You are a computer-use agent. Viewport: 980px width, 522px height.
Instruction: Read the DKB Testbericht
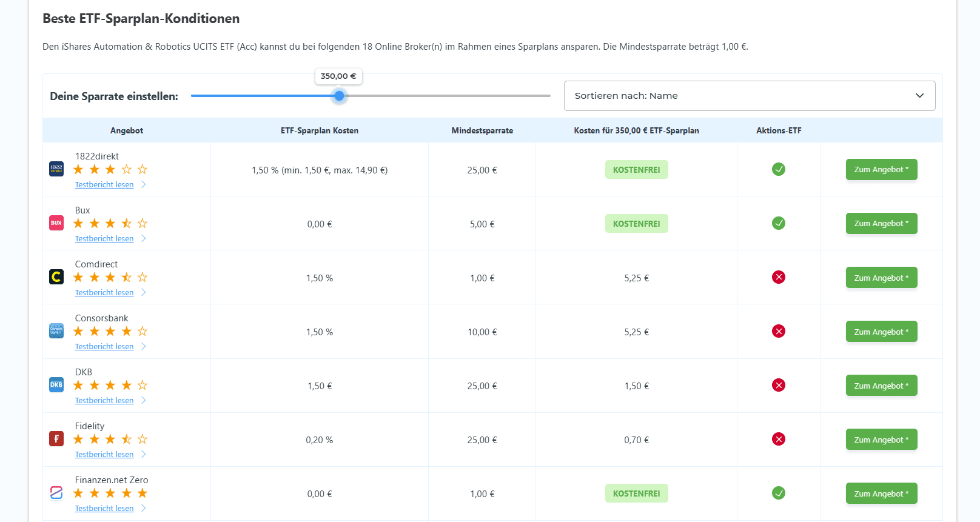(x=104, y=401)
